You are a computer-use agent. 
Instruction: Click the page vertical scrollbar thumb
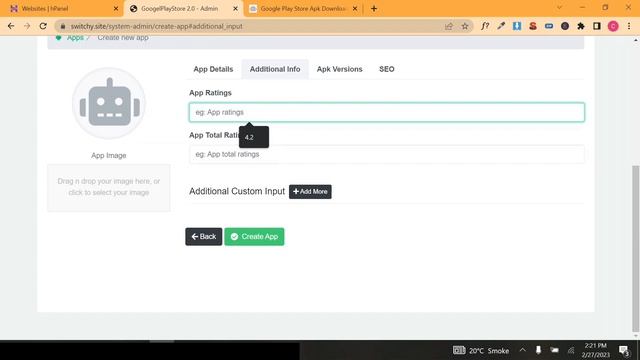point(636,249)
